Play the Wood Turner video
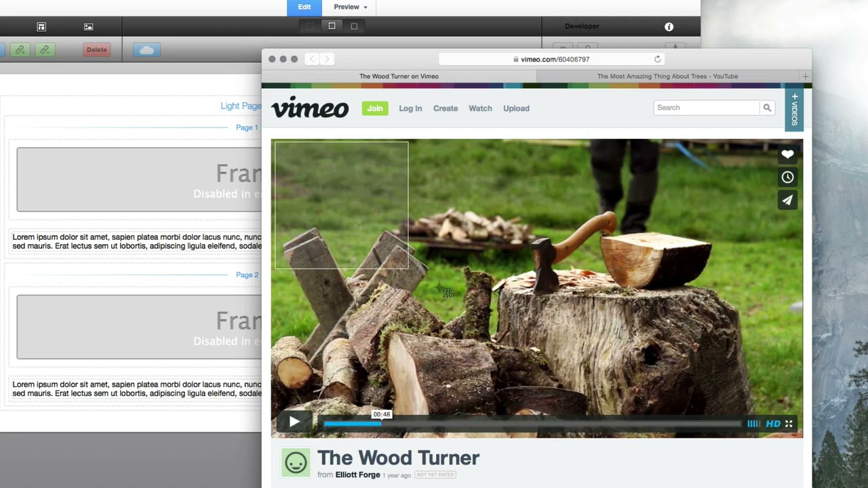Image resolution: width=868 pixels, height=488 pixels. point(294,422)
